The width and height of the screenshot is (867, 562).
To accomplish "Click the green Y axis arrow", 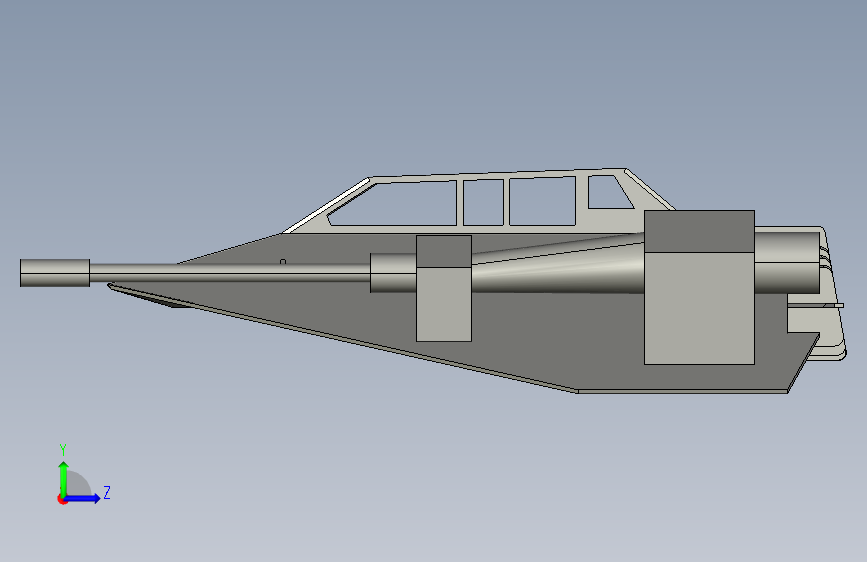I will point(64,478).
